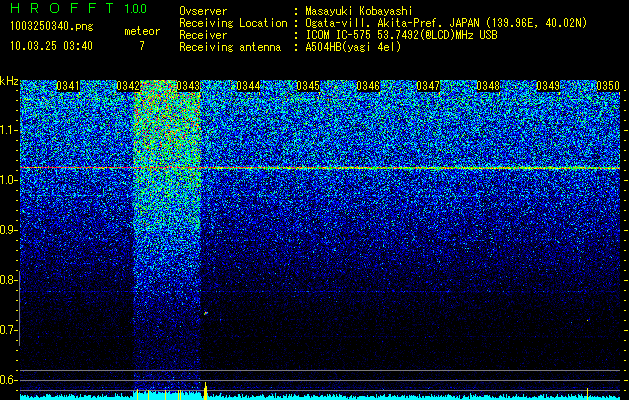Click the 'meteor' count label

(x=142, y=31)
